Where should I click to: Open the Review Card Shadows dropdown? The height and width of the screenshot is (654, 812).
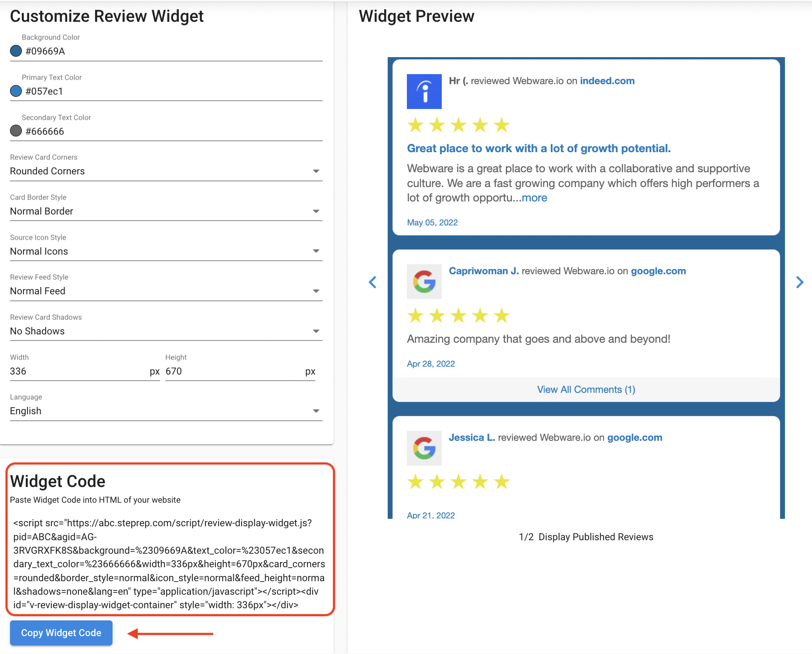[166, 331]
